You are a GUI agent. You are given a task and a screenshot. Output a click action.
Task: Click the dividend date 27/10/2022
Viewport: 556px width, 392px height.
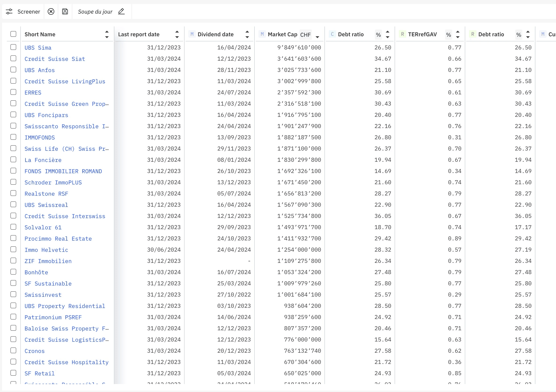click(x=234, y=295)
